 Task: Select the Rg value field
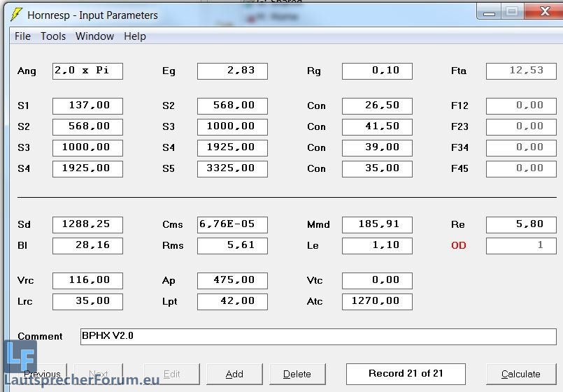[377, 71]
